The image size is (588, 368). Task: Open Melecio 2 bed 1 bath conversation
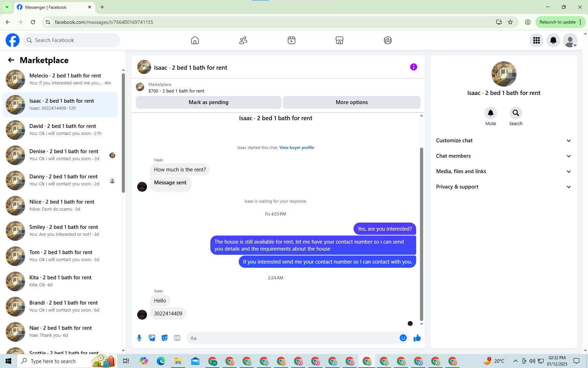point(60,80)
